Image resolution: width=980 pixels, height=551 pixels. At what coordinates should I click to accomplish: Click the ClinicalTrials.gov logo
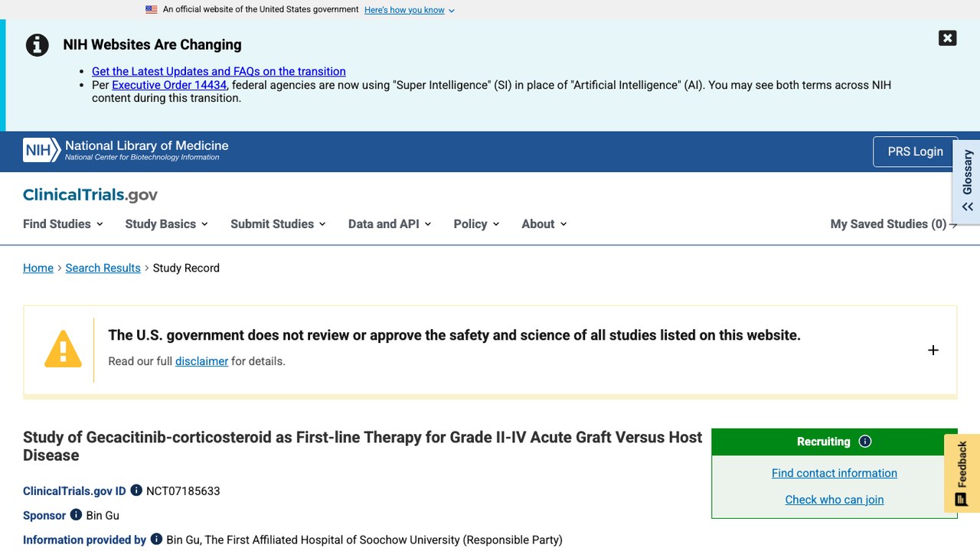(90, 195)
